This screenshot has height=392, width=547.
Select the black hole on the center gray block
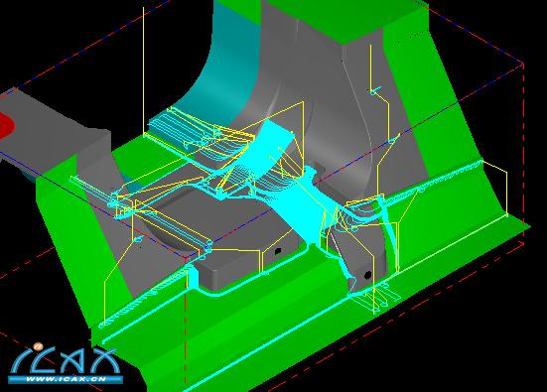point(278,251)
